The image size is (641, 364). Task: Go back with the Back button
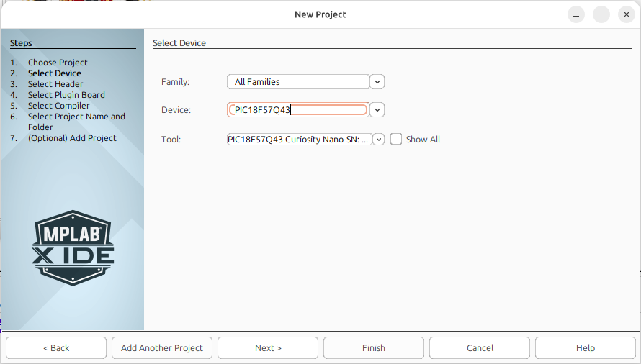point(56,347)
